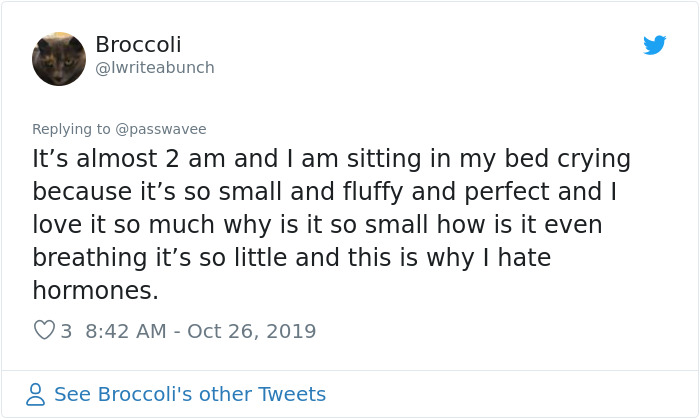The image size is (700, 419).
Task: Click the like count number 3
Action: [x=66, y=331]
